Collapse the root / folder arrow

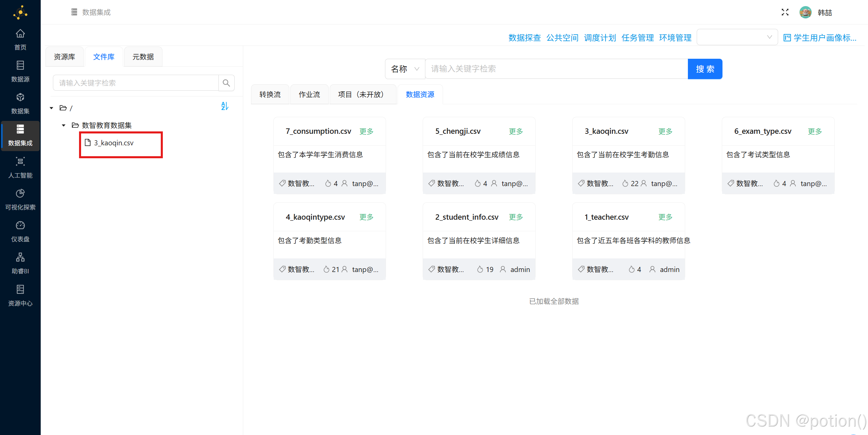coord(52,108)
